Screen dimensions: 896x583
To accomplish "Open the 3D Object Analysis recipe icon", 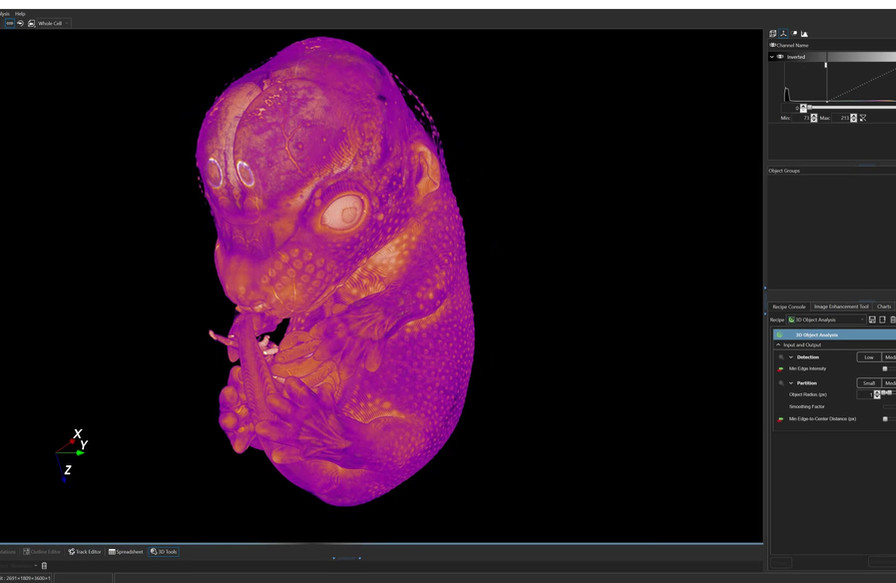I will 791,320.
